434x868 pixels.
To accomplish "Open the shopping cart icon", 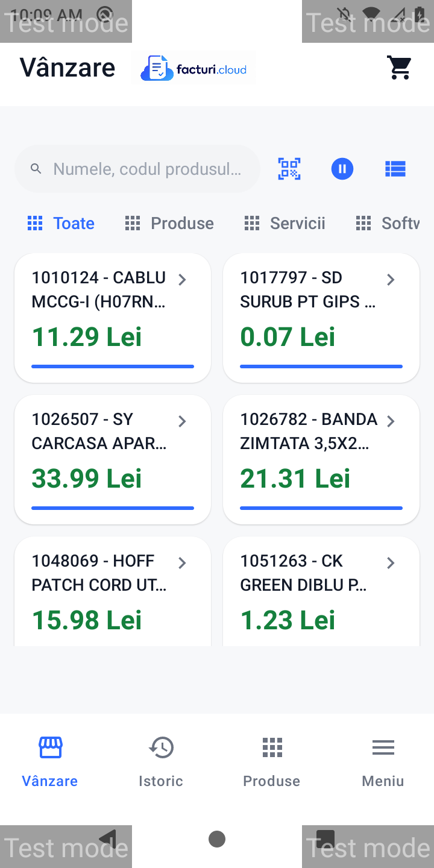I will point(399,68).
